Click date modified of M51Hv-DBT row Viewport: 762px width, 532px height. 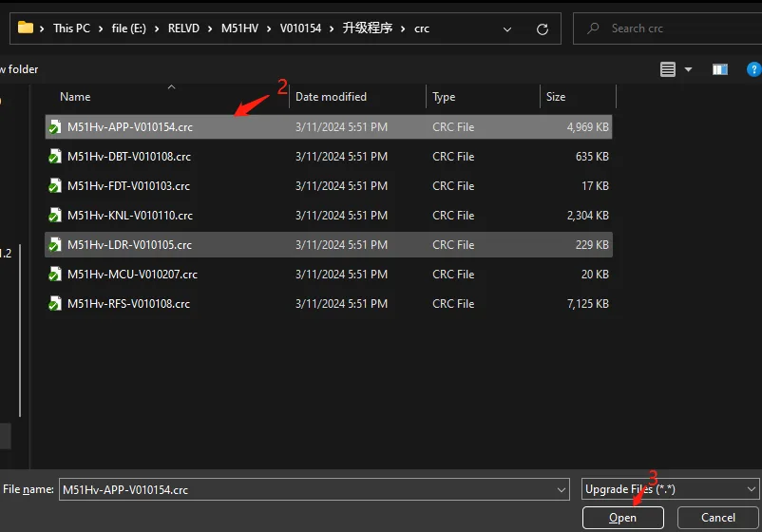341,157
